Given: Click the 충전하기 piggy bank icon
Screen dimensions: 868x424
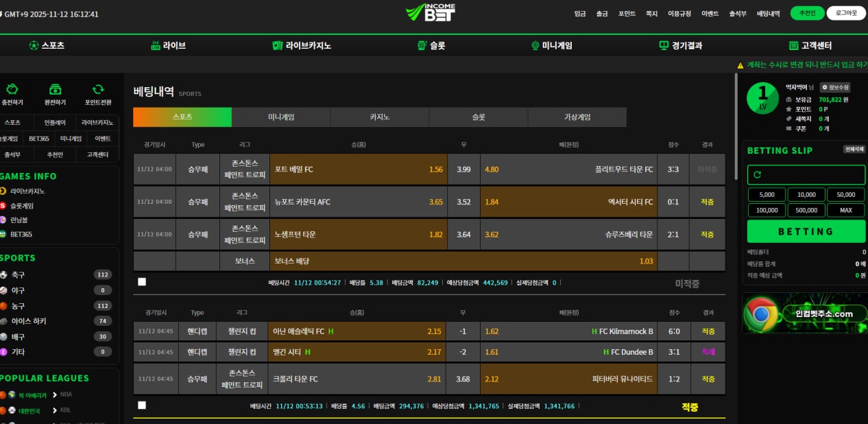Looking at the screenshot, I should (x=12, y=89).
